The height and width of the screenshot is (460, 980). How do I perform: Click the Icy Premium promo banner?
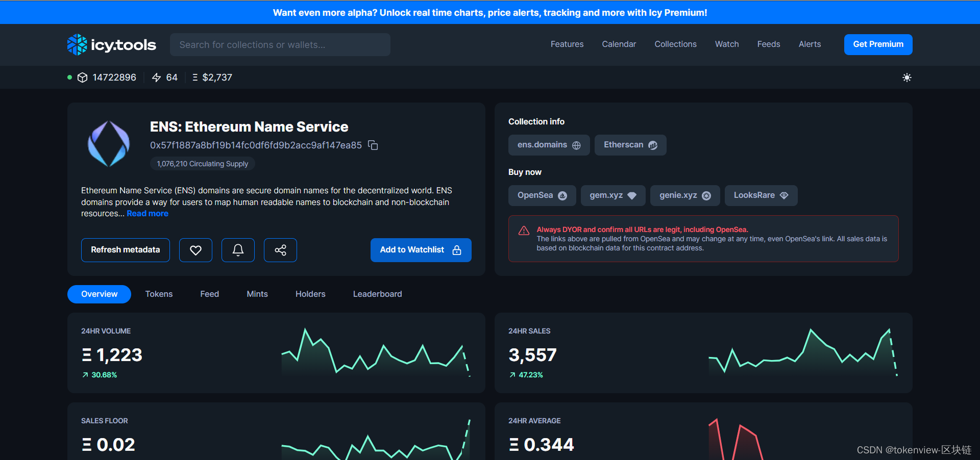pyautogui.click(x=490, y=12)
